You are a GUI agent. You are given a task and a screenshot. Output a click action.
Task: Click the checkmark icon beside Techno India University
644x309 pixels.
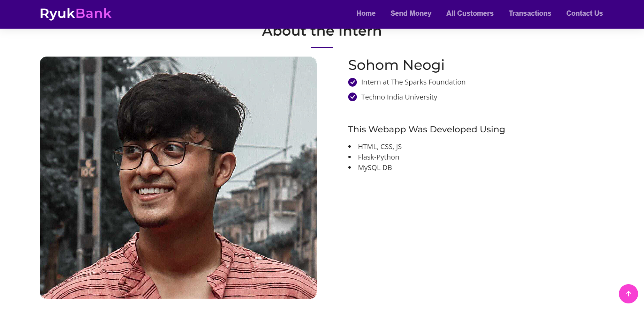pos(352,97)
